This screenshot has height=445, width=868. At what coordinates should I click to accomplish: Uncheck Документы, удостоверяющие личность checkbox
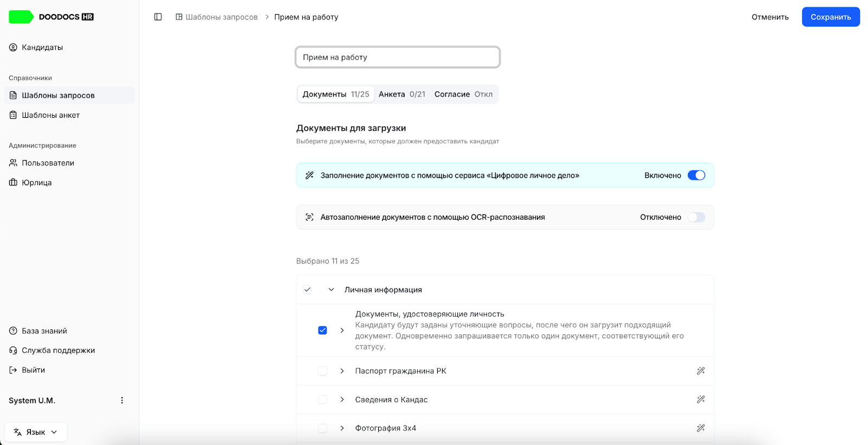tap(322, 330)
